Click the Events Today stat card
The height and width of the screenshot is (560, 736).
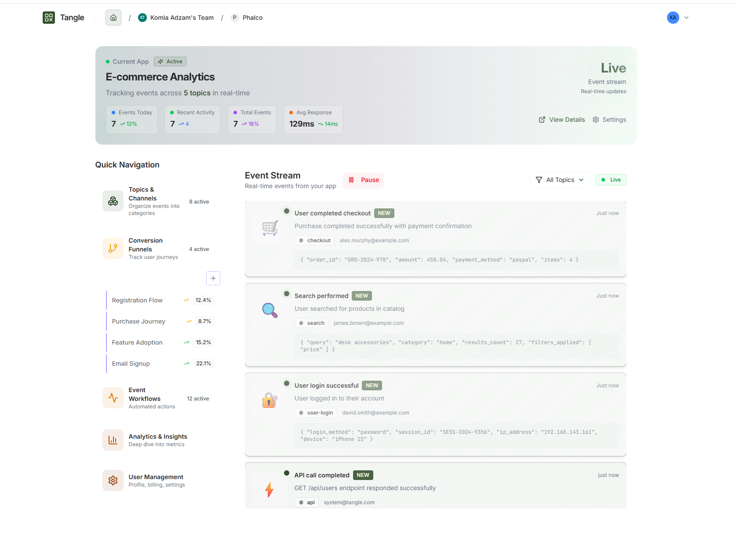point(132,120)
